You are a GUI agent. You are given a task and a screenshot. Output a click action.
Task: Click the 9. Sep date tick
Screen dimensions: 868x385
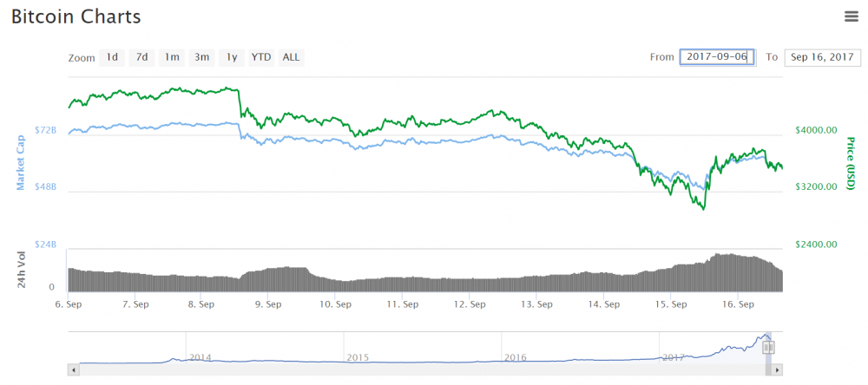point(269,304)
